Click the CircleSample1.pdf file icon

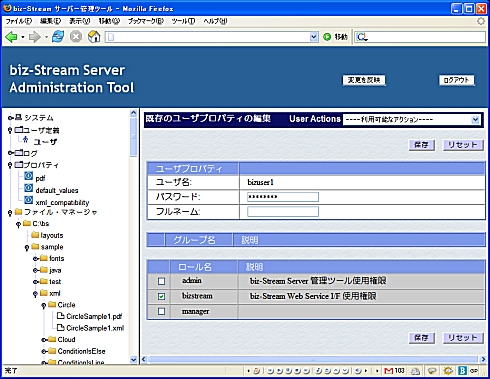pos(60,316)
